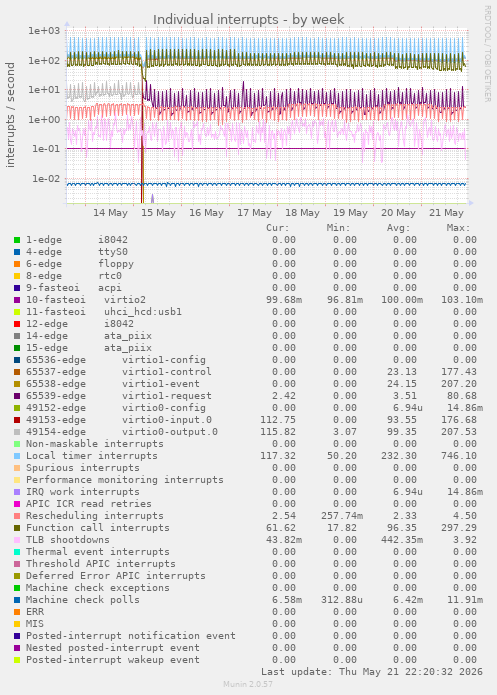Image resolution: width=497 pixels, height=695 pixels.
Task: Click the Avg: column header
Action: point(398,228)
